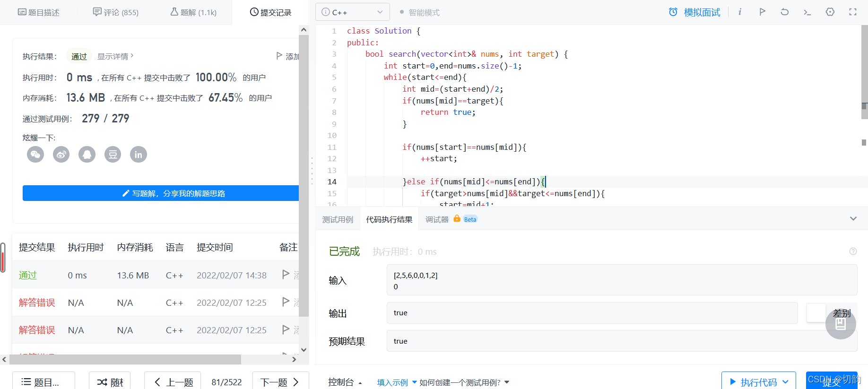868x389 pixels.
Task: Click 模拟面试 mock interview link
Action: pos(702,12)
